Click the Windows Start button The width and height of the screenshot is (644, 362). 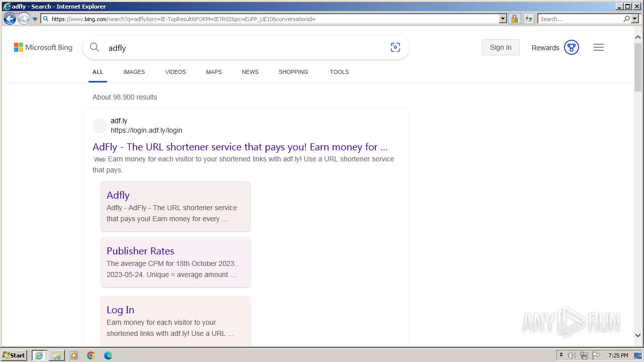[x=14, y=355]
